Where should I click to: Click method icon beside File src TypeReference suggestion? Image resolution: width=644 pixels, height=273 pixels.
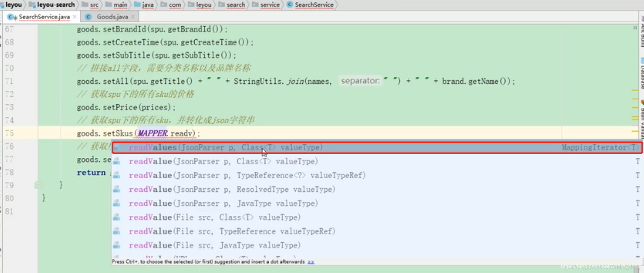tap(117, 232)
